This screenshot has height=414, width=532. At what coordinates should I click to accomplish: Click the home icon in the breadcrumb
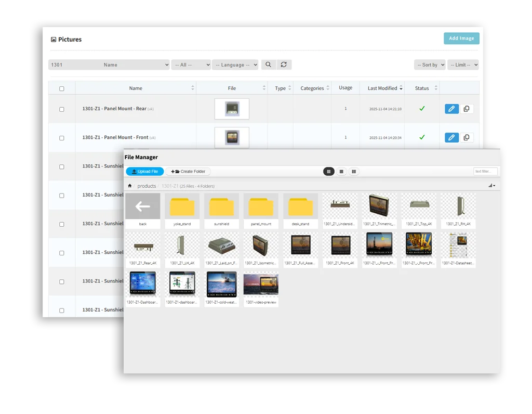click(129, 185)
